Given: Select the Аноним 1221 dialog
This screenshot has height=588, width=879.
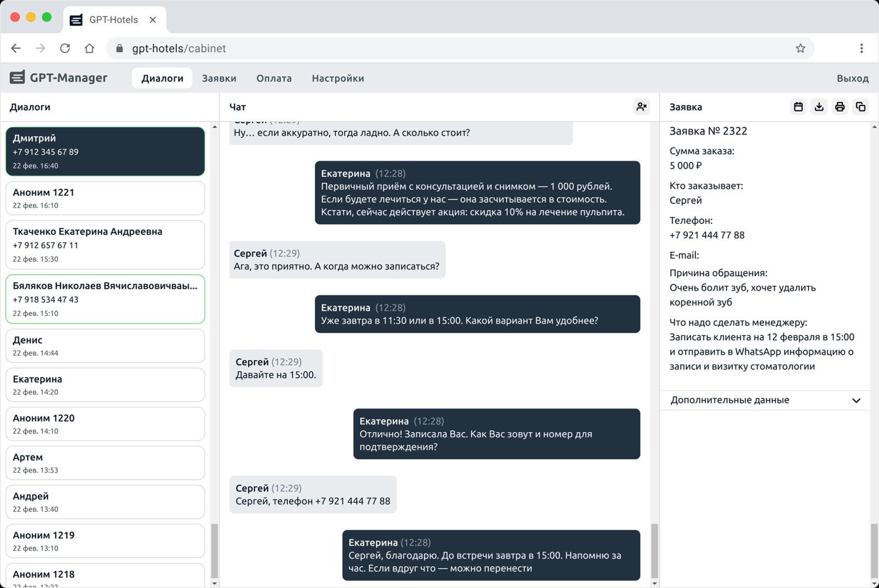Looking at the screenshot, I should pos(105,198).
